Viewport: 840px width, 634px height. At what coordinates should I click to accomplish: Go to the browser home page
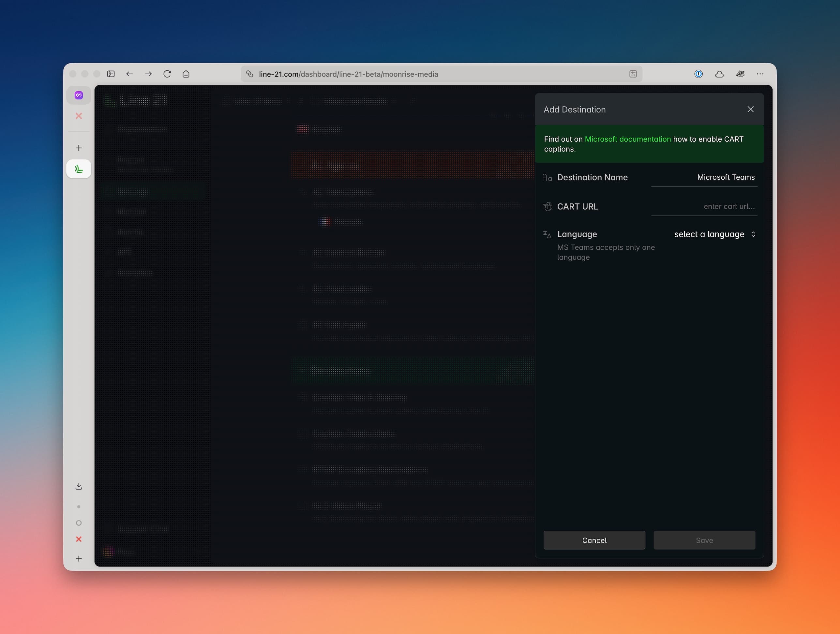click(186, 74)
